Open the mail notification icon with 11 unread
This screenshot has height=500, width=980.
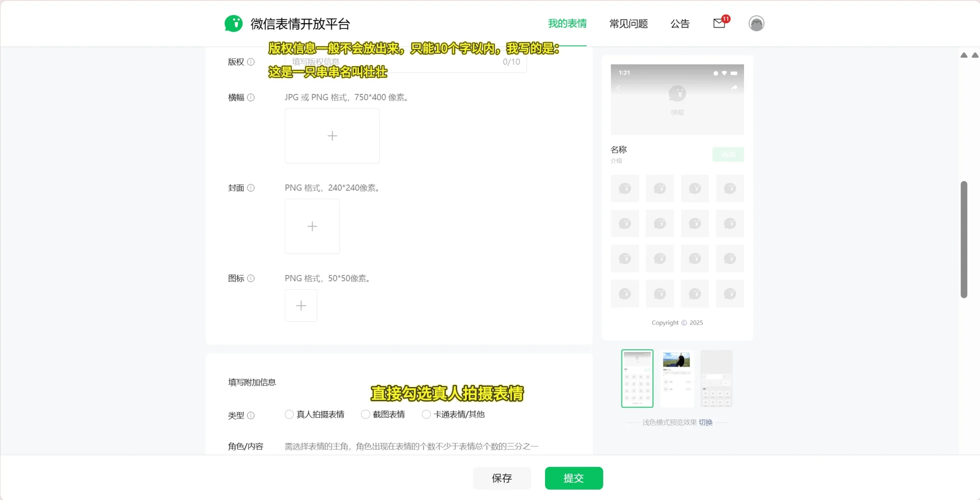pyautogui.click(x=719, y=23)
